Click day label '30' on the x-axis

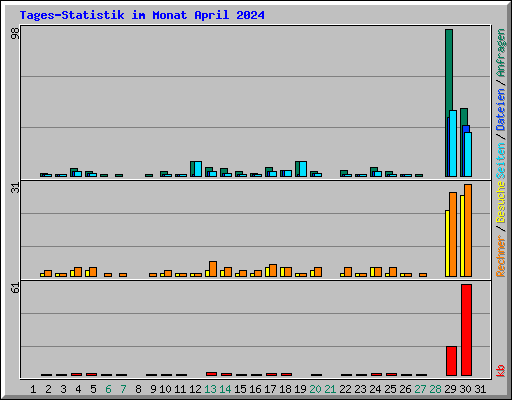pyautogui.click(x=465, y=389)
